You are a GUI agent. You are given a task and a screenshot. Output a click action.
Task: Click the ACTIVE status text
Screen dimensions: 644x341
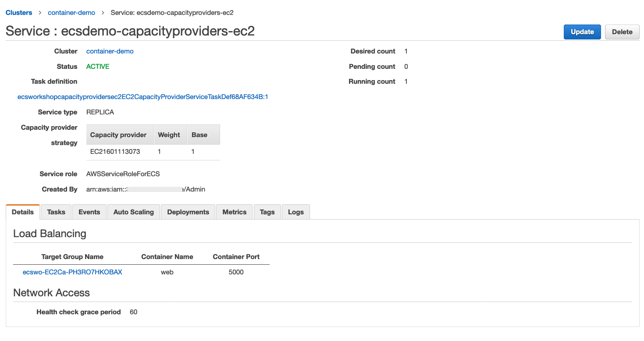pos(97,66)
